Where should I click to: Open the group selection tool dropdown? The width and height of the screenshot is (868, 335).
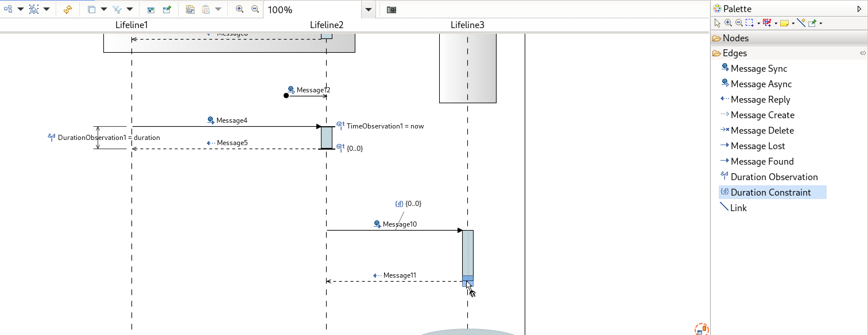776,24
